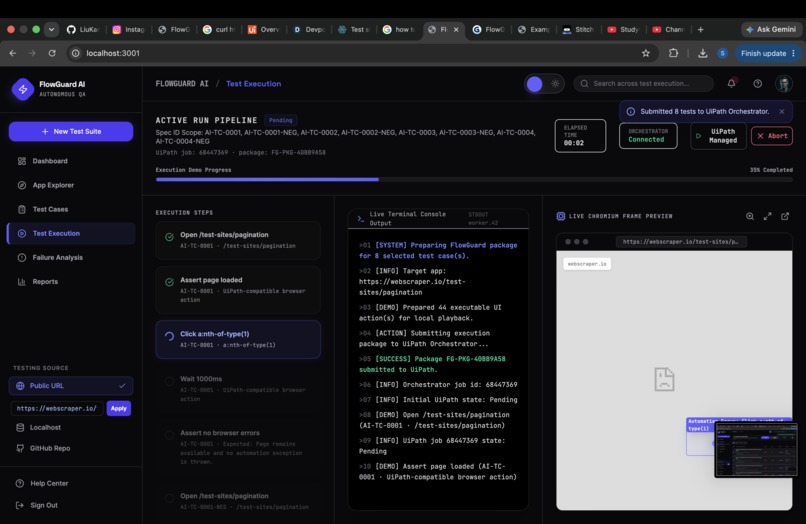Go back in the browser
This screenshot has width=806, height=524.
point(13,53)
